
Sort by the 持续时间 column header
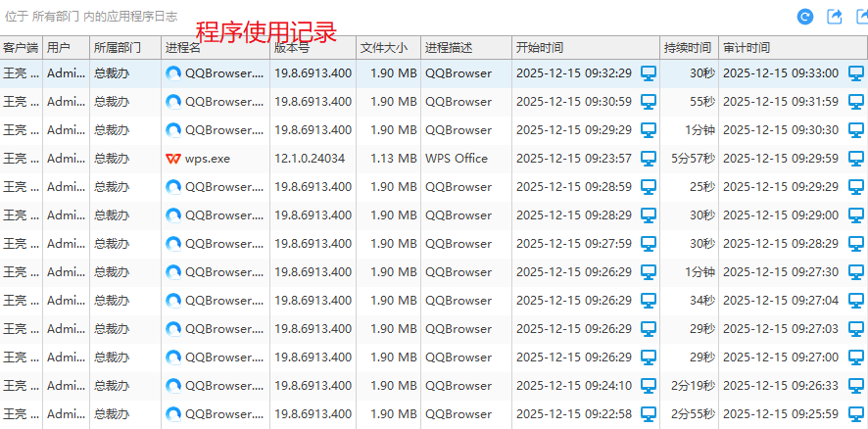tap(688, 48)
